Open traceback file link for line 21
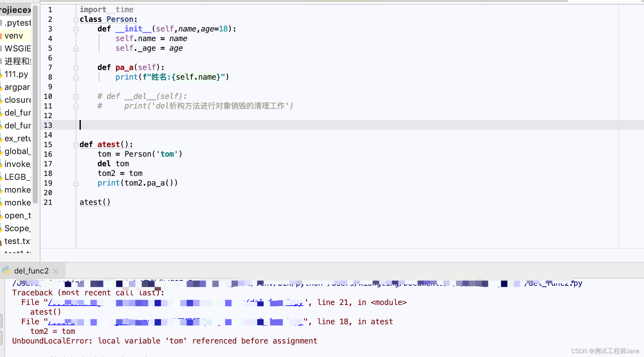Image resolution: width=644 pixels, height=357 pixels. [x=175, y=302]
